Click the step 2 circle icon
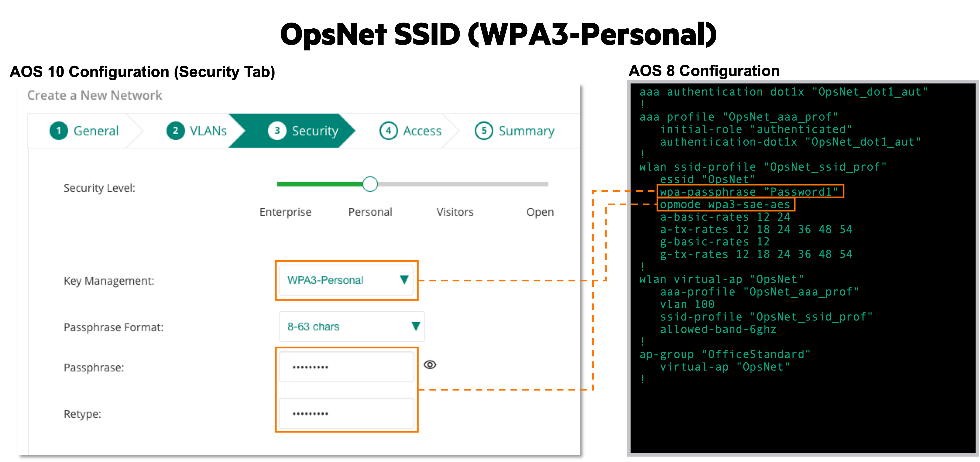Screen dimensions: 980x462 tap(175, 131)
